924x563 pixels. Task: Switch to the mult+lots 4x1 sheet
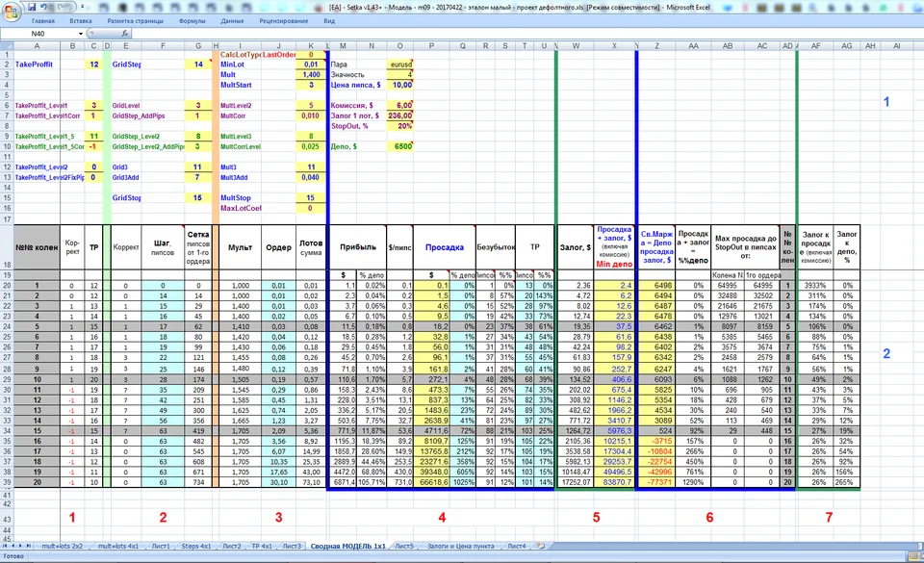pyautogui.click(x=117, y=546)
